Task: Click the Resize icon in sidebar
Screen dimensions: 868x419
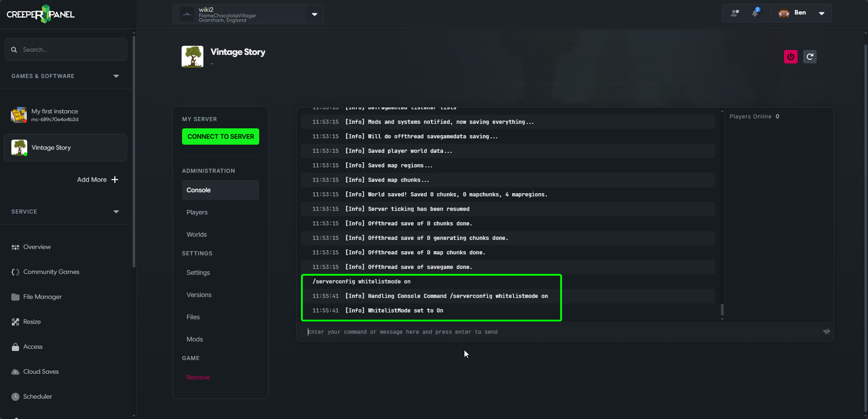Action: point(15,322)
